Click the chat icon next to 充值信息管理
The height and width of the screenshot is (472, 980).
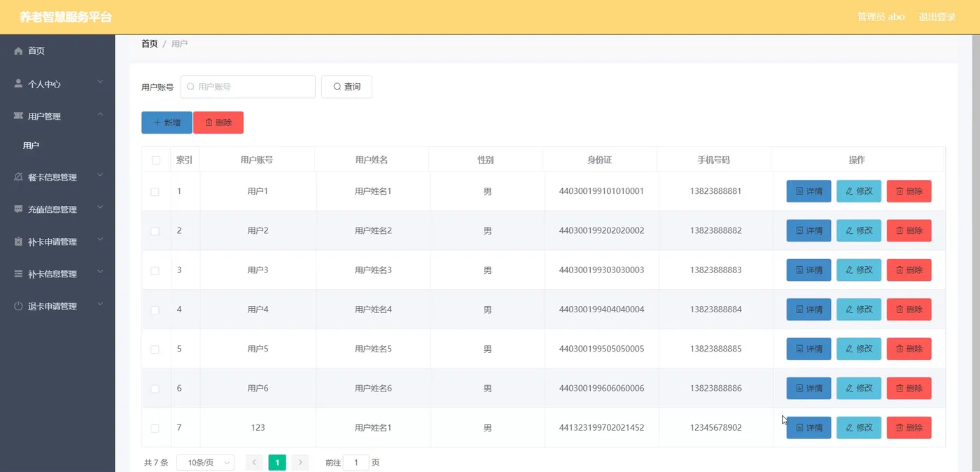[x=18, y=209]
